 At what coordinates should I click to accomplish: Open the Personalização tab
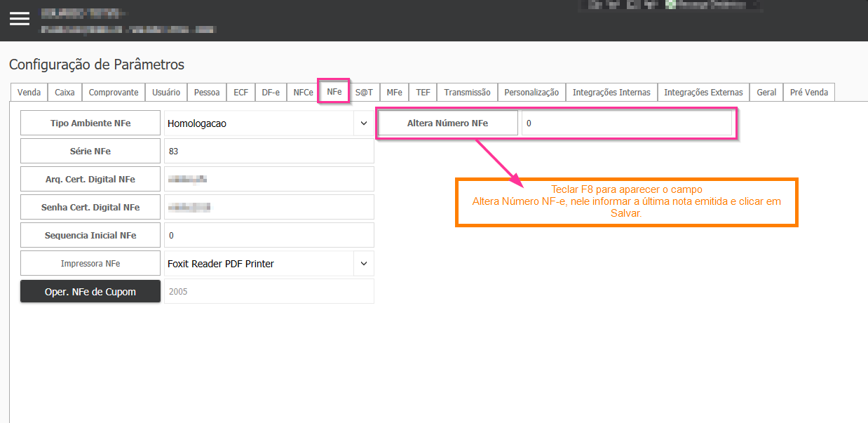coord(531,92)
